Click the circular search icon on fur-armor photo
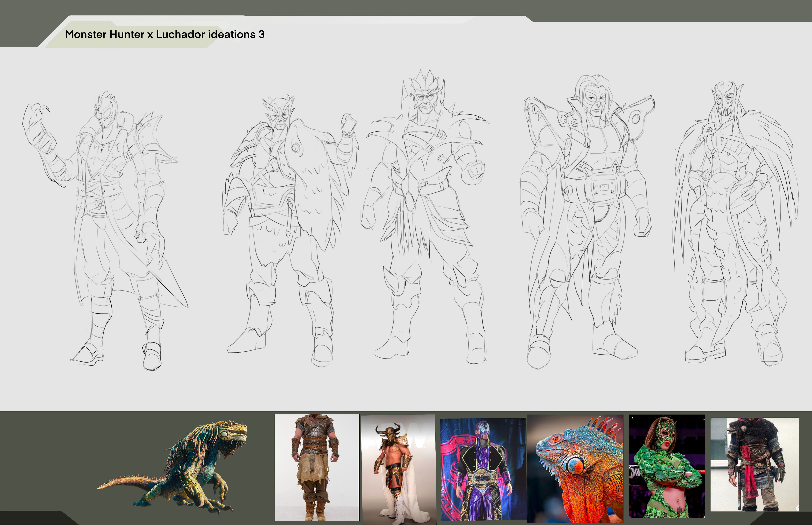812x525 pixels. [797, 508]
